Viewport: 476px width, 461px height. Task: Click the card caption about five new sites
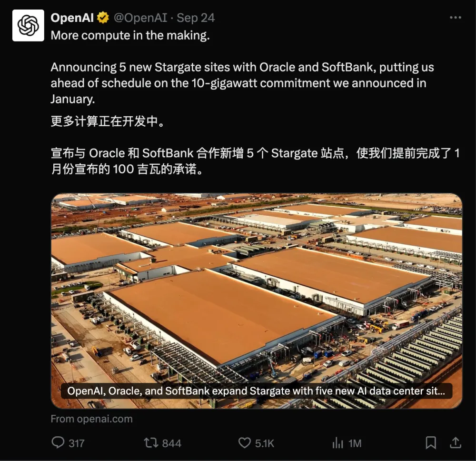[x=256, y=391]
